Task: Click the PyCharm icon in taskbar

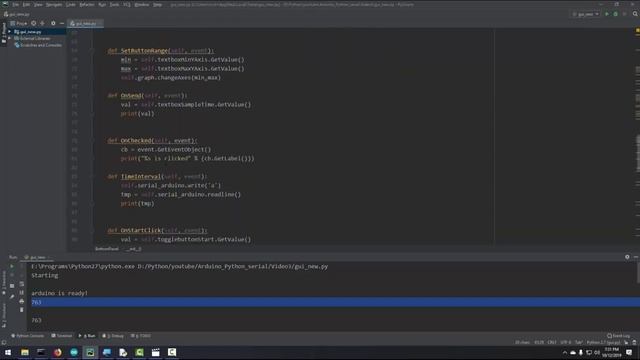Action: pos(90,352)
